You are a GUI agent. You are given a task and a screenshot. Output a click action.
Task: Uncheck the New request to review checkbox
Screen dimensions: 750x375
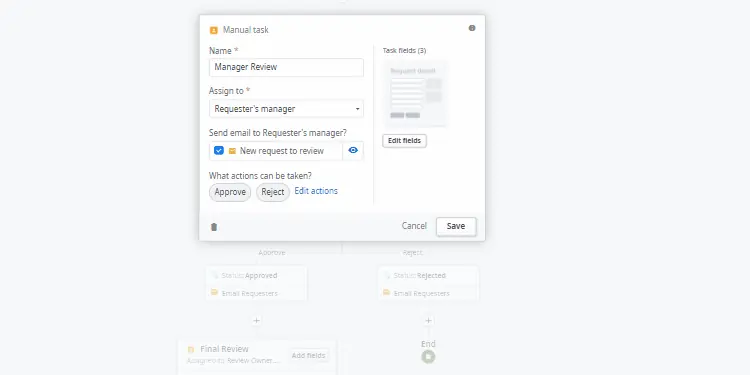(219, 150)
